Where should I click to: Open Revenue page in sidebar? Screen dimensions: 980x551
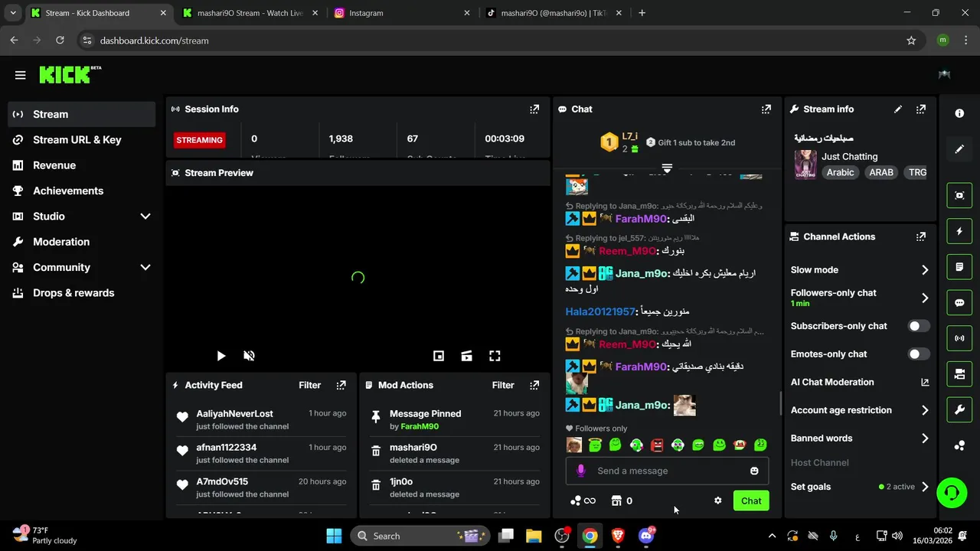pyautogui.click(x=81, y=165)
